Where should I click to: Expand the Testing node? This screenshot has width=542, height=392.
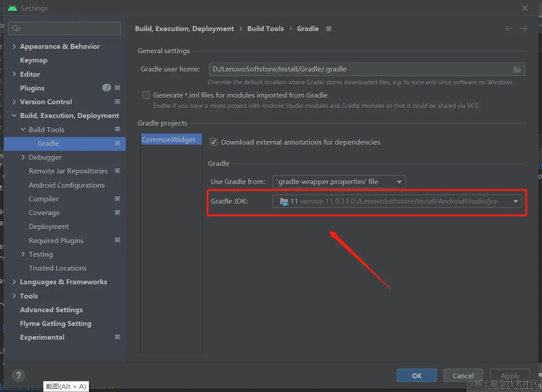click(x=24, y=254)
